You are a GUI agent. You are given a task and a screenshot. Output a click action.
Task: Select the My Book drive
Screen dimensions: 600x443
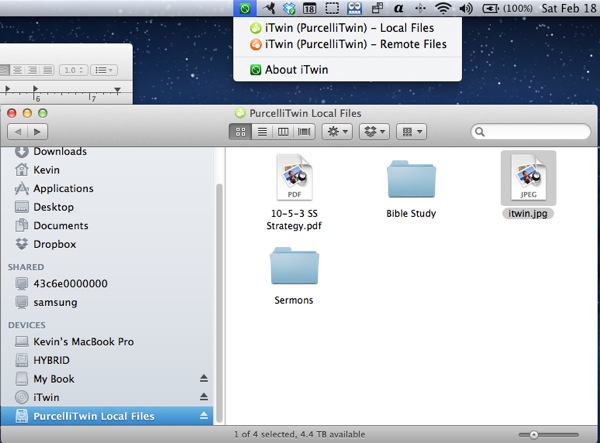pyautogui.click(x=107, y=379)
